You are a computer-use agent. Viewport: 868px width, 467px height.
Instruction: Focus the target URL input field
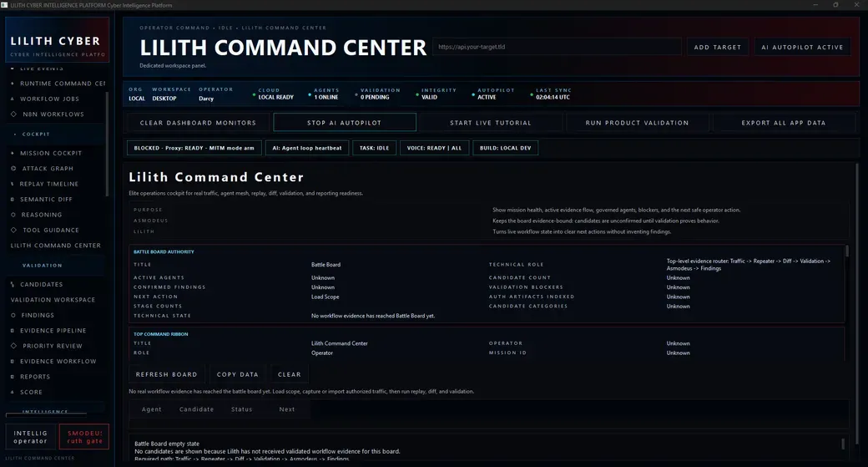click(x=557, y=47)
